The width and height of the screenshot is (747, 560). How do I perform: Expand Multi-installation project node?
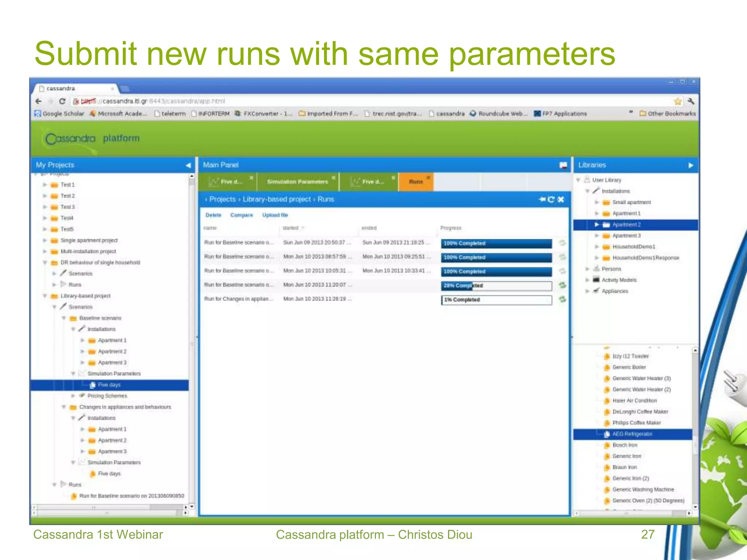[45, 252]
